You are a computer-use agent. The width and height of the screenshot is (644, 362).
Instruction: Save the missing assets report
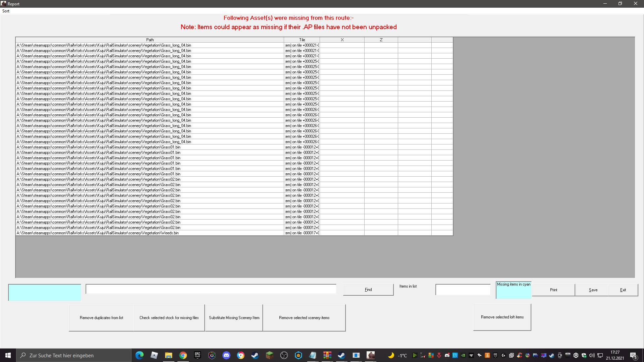tap(593, 290)
